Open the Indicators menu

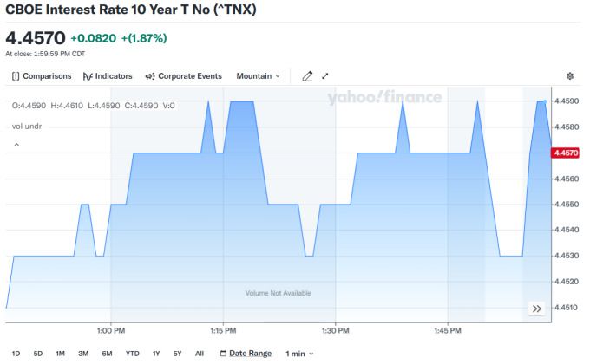(x=108, y=76)
